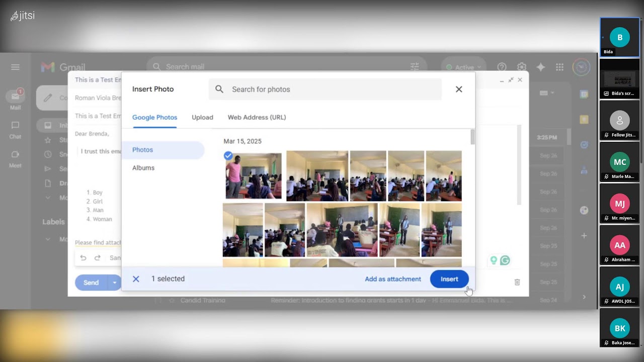Select Fellow Jitster participant tile
This screenshot has height=362, width=644.
619,120
